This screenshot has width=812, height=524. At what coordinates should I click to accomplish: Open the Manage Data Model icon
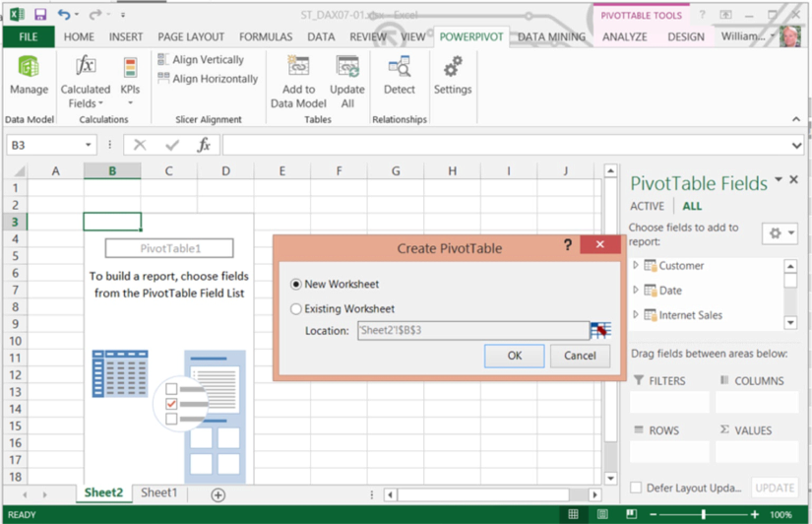[x=29, y=75]
